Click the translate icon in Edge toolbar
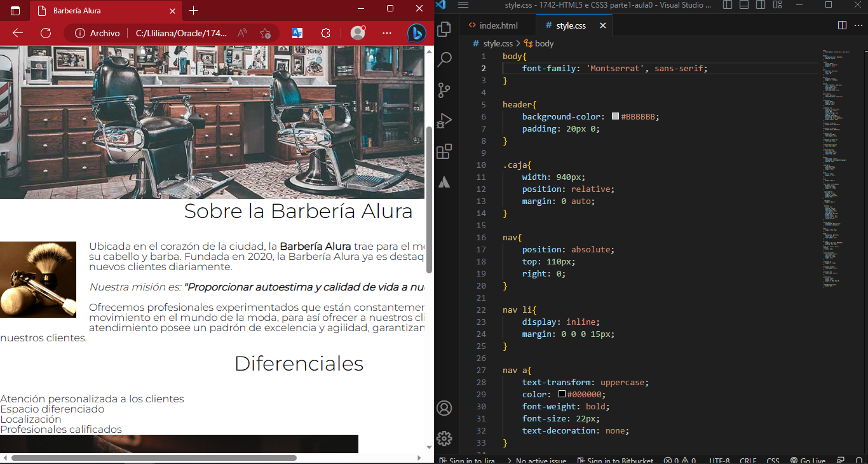868x464 pixels. (x=297, y=33)
